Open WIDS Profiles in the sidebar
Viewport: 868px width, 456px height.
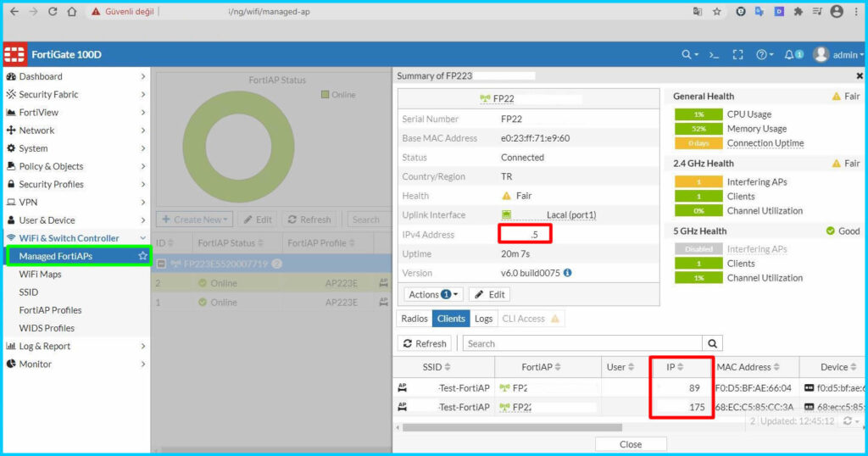[47, 328]
